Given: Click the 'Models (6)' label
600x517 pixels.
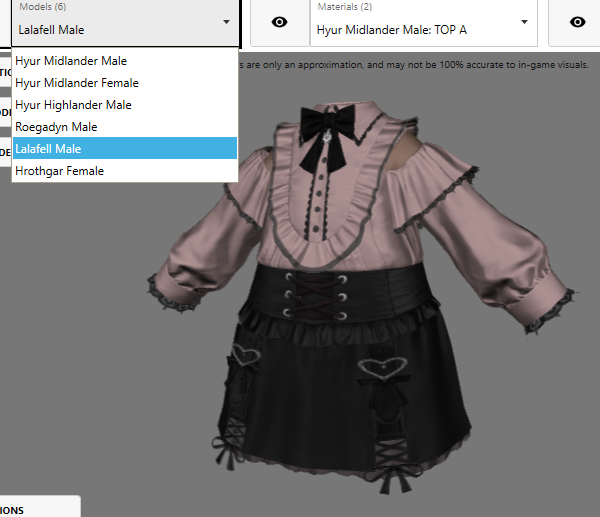Looking at the screenshot, I should (x=43, y=7).
